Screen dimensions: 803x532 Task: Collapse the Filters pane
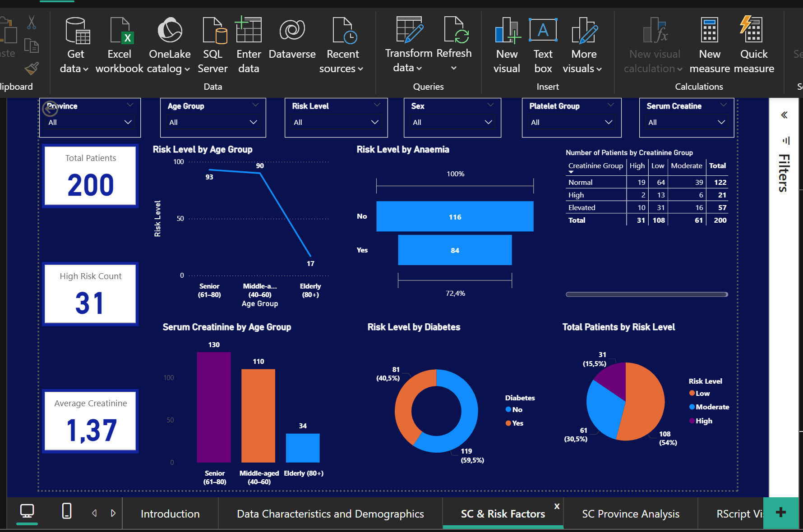point(784,115)
